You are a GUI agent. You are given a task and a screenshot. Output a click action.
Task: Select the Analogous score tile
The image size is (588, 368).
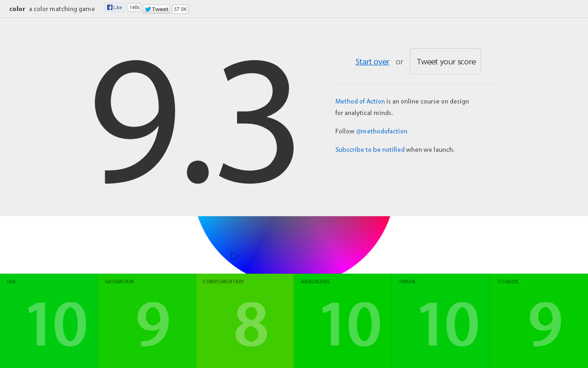(343, 321)
